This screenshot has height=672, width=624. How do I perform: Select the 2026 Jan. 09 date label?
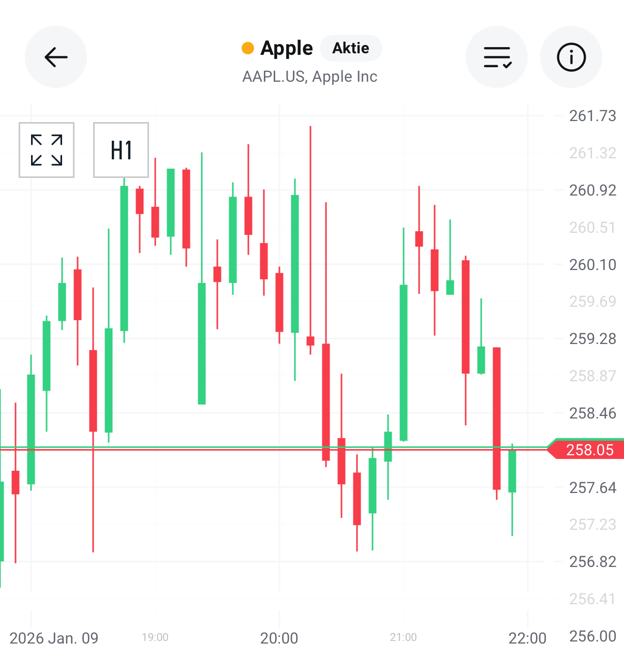point(54,638)
